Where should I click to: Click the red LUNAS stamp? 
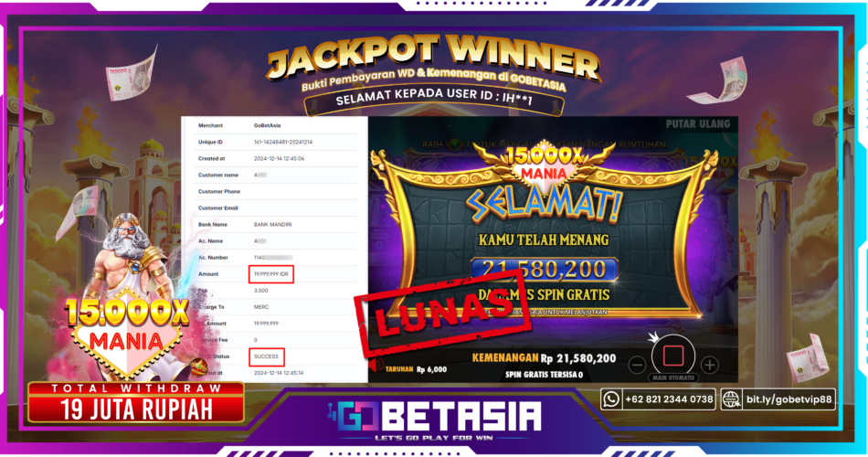443,313
